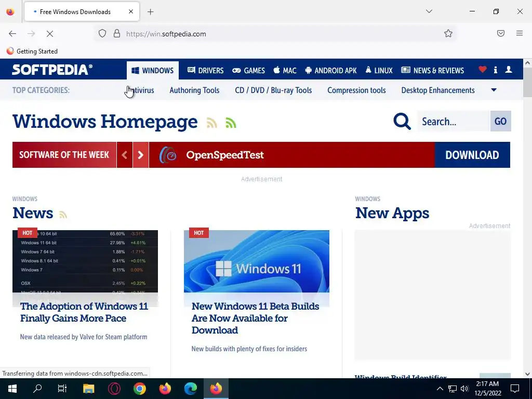
Task: Open a new browser tab
Action: point(150,12)
